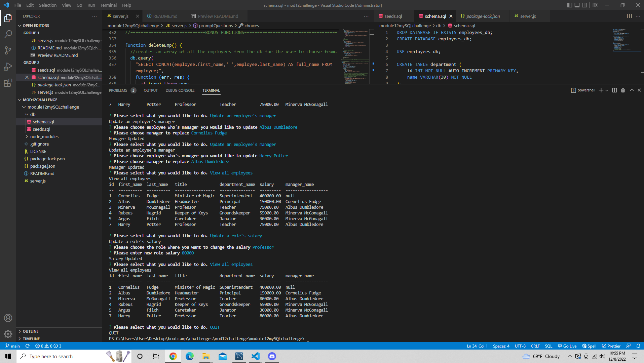
Task: Start Go Live server from the status bar
Action: [568, 346]
